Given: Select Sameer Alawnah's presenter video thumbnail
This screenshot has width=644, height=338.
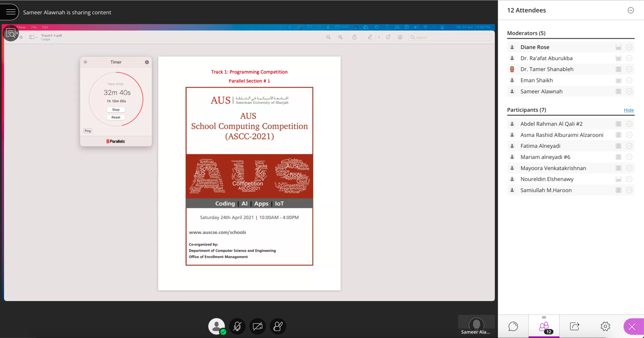Looking at the screenshot, I should (476, 325).
